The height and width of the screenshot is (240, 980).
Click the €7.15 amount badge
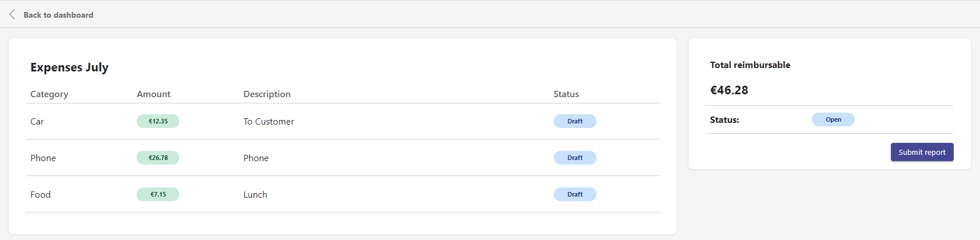(x=158, y=194)
